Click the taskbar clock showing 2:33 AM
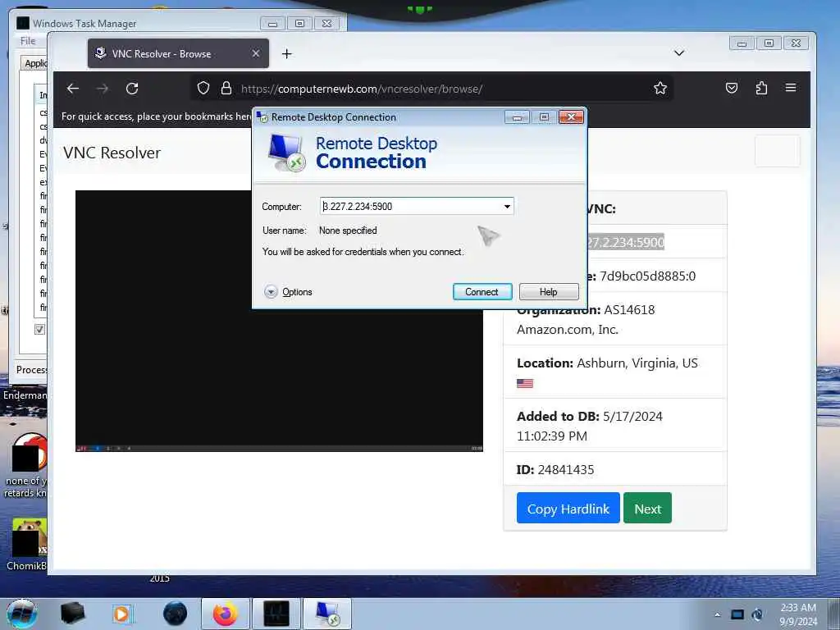This screenshot has width=840, height=630. pyautogui.click(x=797, y=614)
